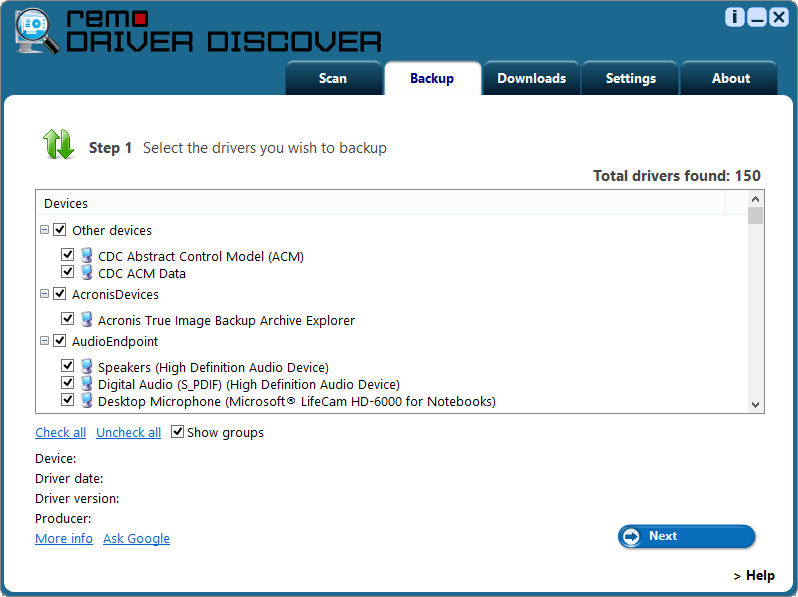The image size is (798, 597).
Task: Open the Downloads tab
Action: tap(531, 78)
